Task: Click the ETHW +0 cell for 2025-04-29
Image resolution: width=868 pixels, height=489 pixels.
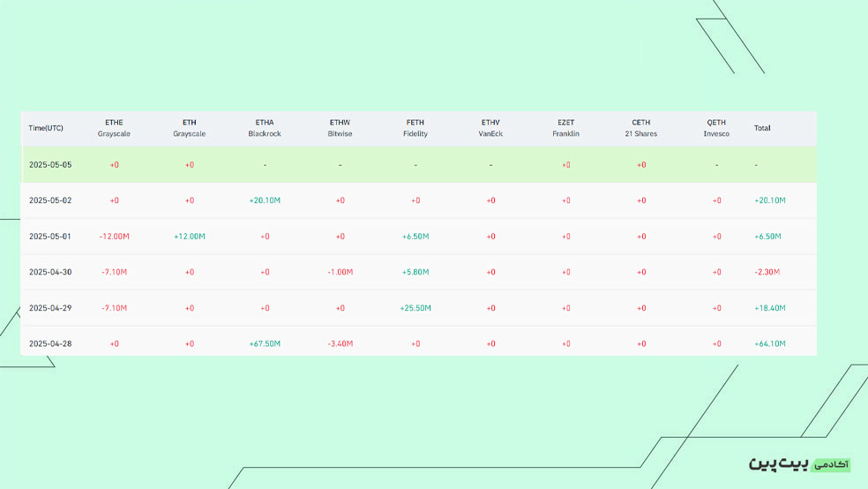Action: (340, 308)
